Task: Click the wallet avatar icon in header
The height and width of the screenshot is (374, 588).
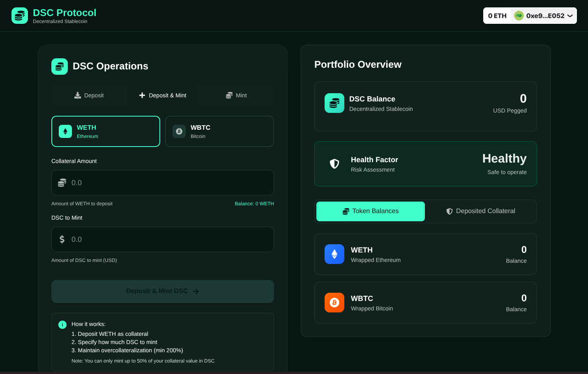Action: 519,16
